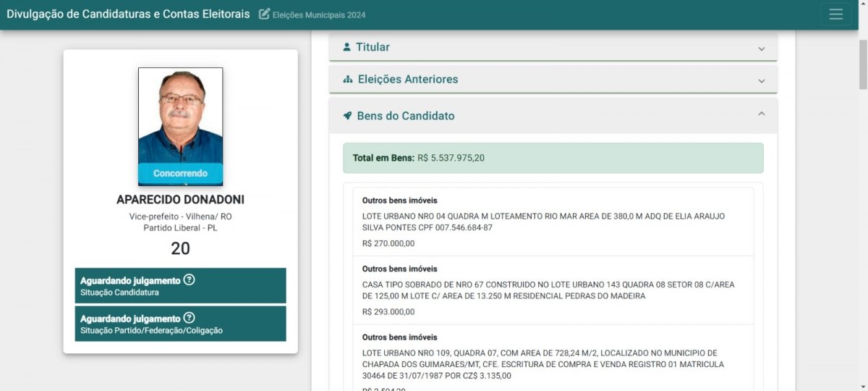Click the Concorrendo status badge

180,174
